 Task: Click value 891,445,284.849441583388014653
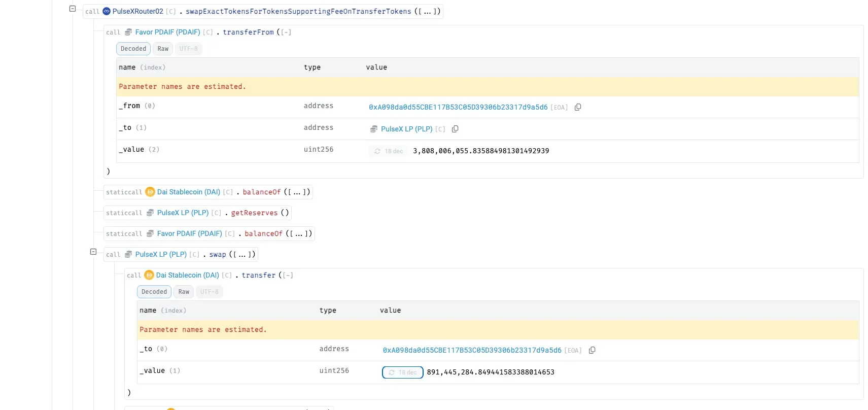[491, 372]
